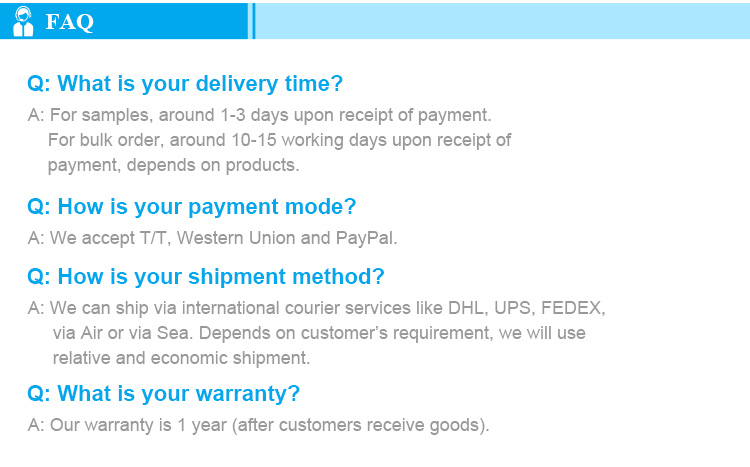Click the dark blue divider in header
This screenshot has height=467, width=750.
pos(252,21)
